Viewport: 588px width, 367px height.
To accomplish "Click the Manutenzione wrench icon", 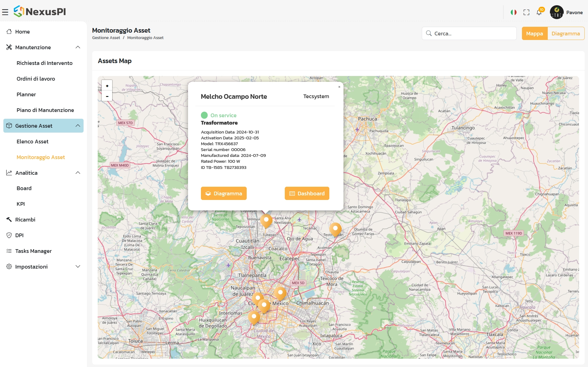I will [x=9, y=47].
